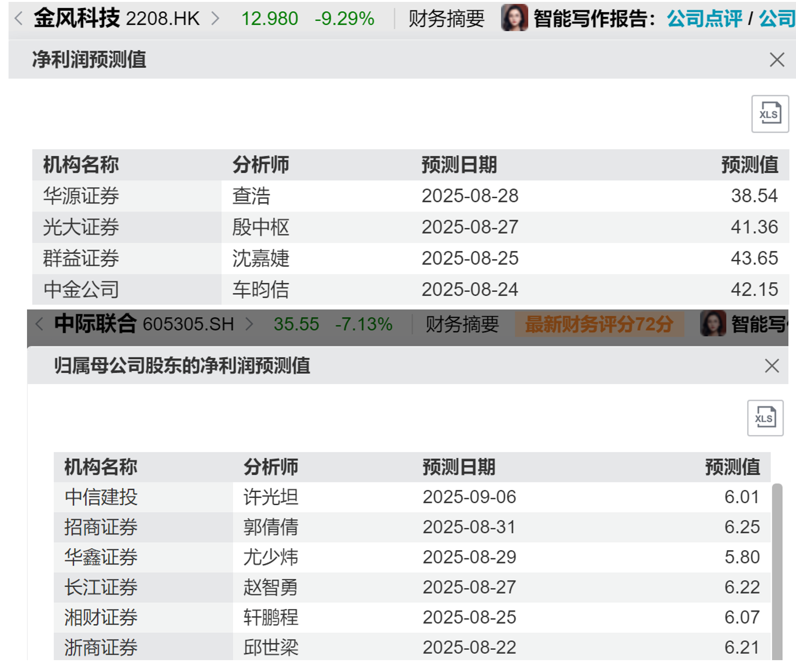Select analyst 轩鹏程
Image resolution: width=796 pixels, height=672 pixels.
point(271,618)
